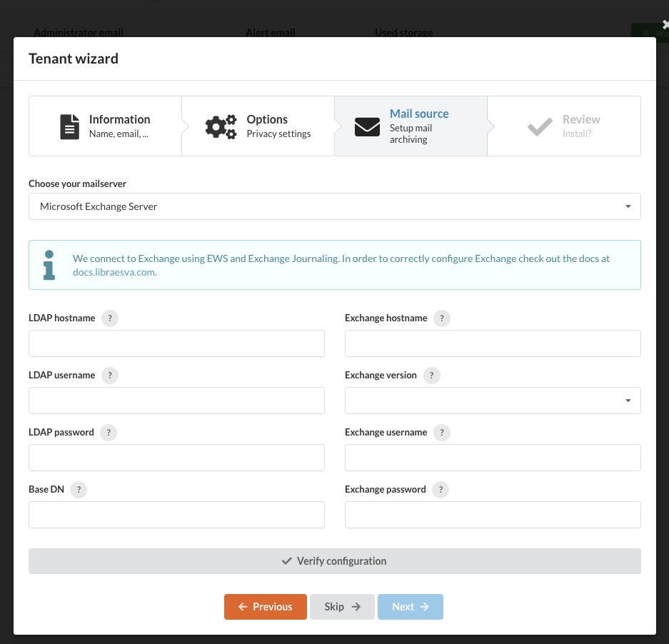Open help for Exchange version
The image size is (669, 644).
(431, 375)
